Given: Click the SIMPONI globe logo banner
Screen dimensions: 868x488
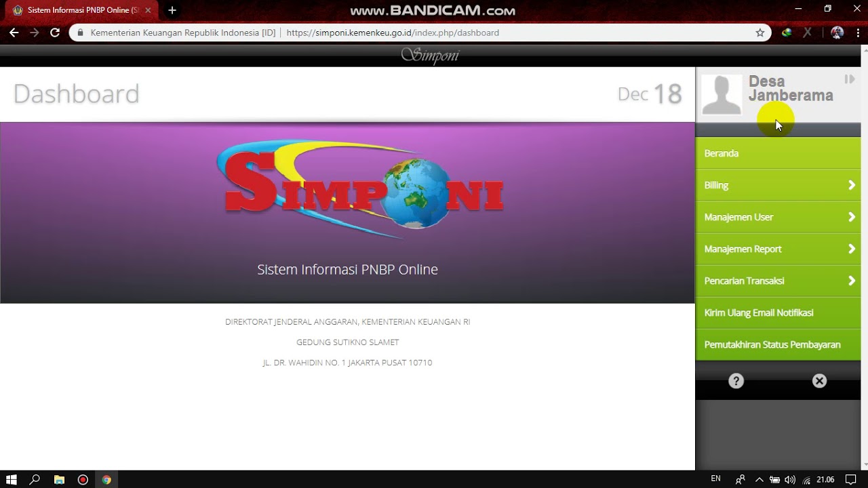Looking at the screenshot, I should pos(360,188).
